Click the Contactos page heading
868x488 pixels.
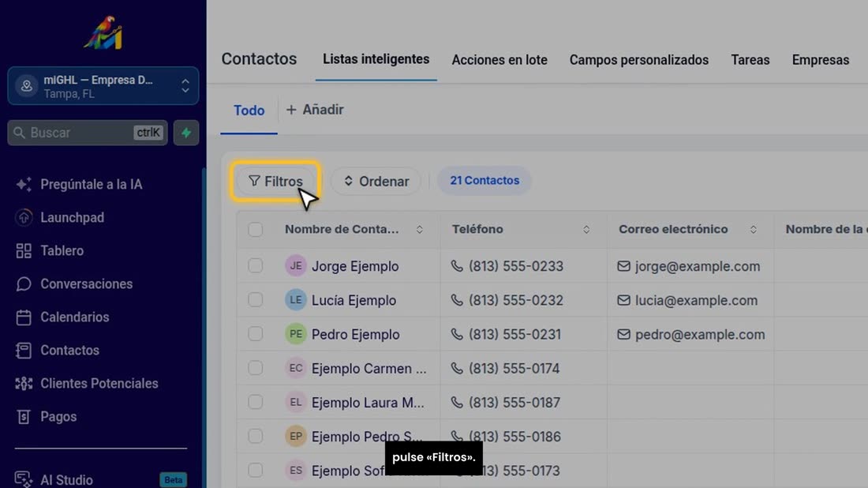[259, 58]
